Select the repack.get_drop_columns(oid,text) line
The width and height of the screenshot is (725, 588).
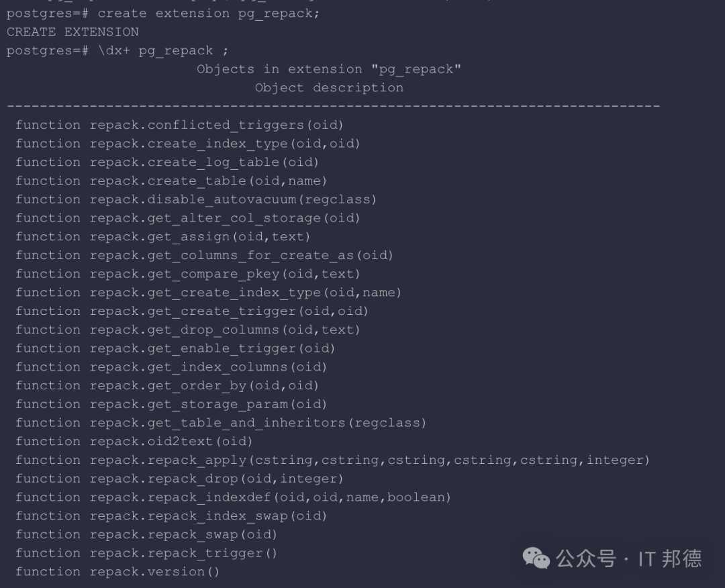[x=188, y=330]
